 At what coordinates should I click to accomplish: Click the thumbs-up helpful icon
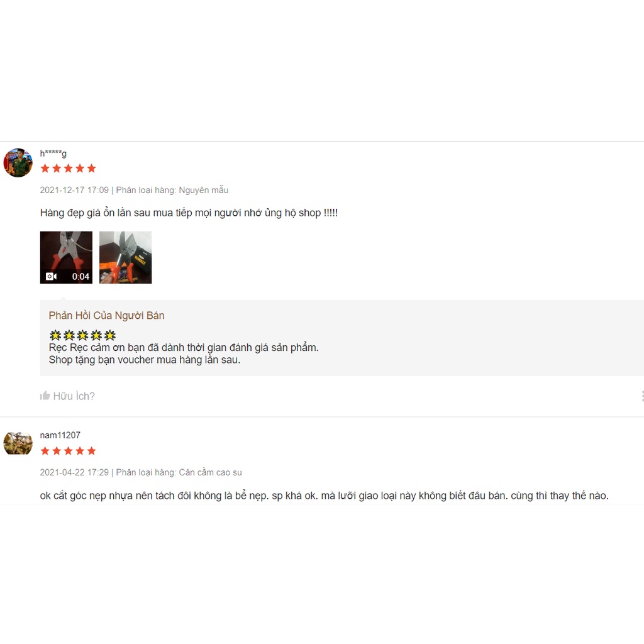pyautogui.click(x=45, y=396)
